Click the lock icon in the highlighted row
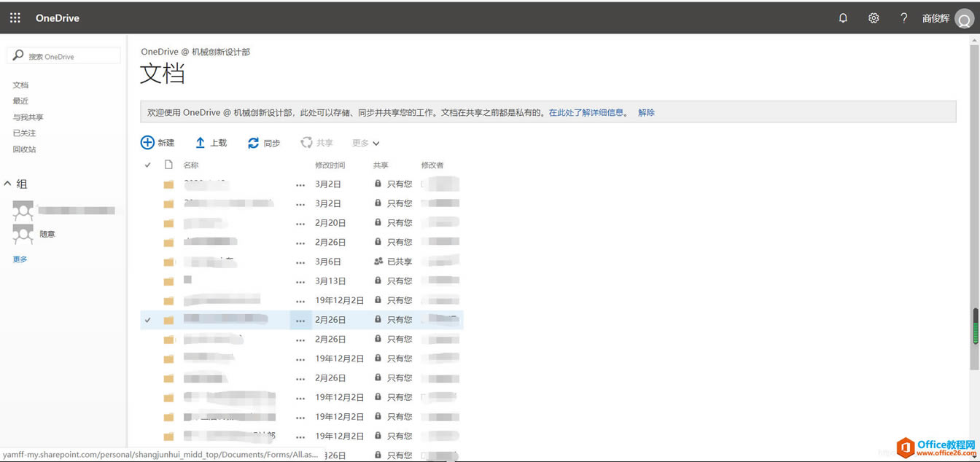The height and width of the screenshot is (462, 980). pos(378,319)
